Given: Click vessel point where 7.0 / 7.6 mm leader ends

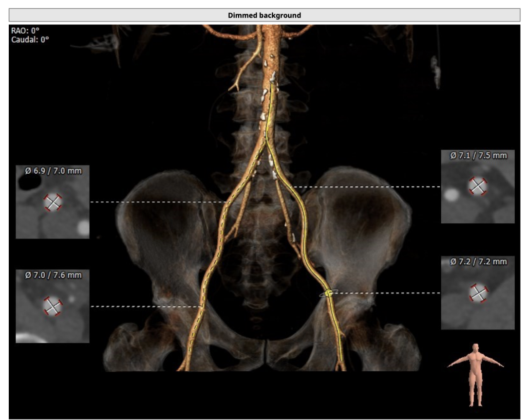Looking at the screenshot, I should tap(201, 306).
